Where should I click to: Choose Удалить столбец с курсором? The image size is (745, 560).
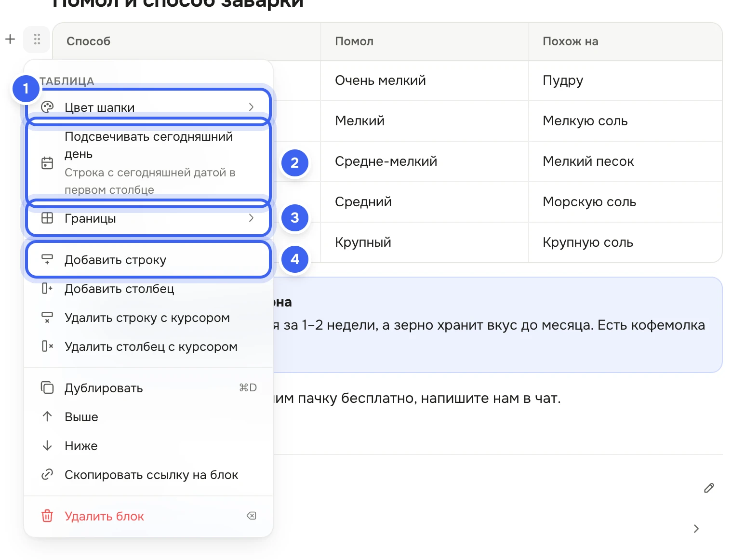coord(148,347)
